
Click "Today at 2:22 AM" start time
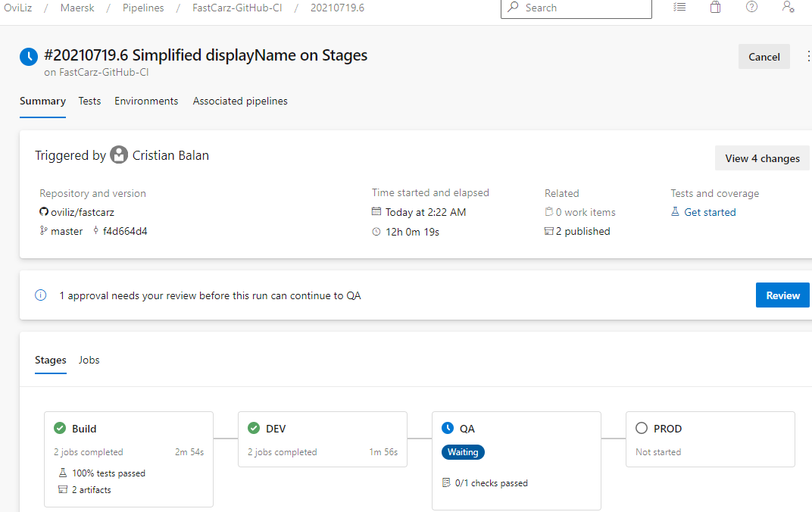point(426,212)
